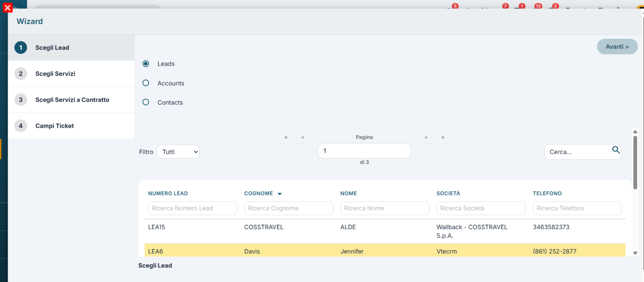
Task: Go to next page with > arrow
Action: click(x=426, y=137)
